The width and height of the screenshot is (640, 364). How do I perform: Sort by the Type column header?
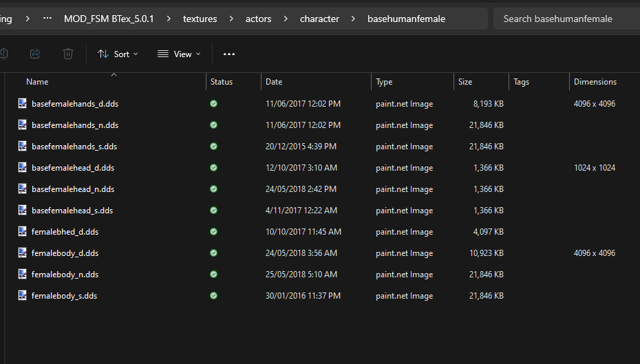(384, 82)
